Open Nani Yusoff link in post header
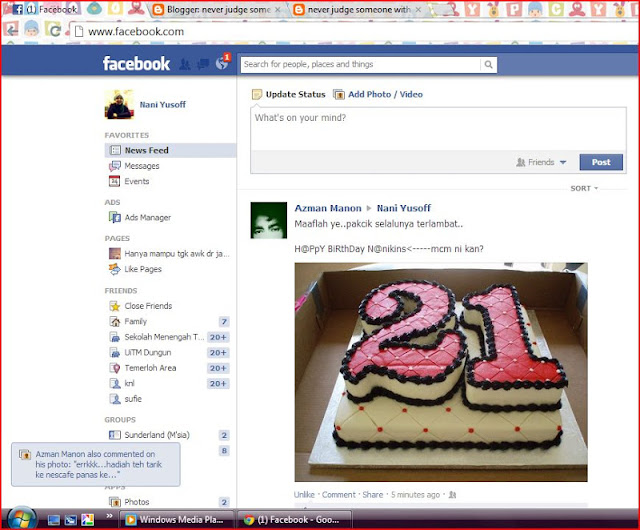640x530 pixels. coord(403,208)
